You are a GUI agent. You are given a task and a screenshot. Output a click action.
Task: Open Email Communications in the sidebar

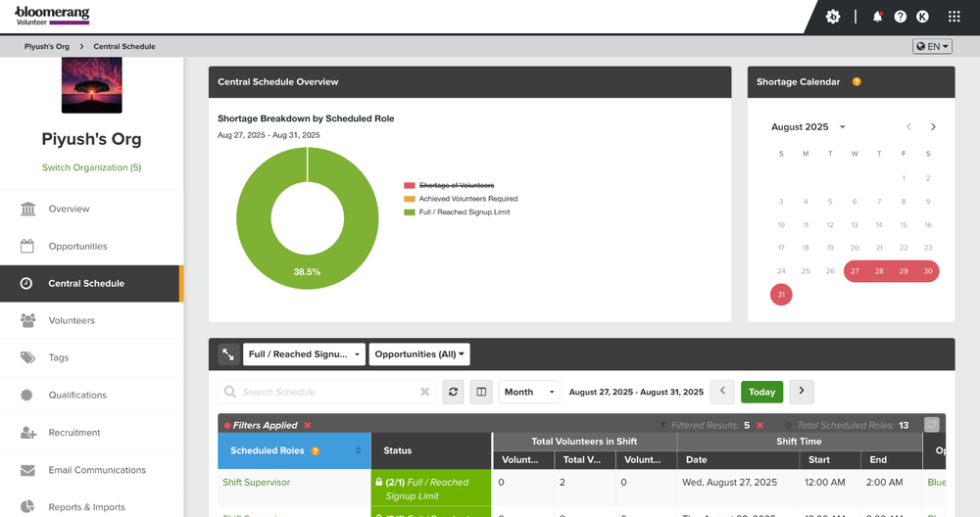(x=97, y=470)
